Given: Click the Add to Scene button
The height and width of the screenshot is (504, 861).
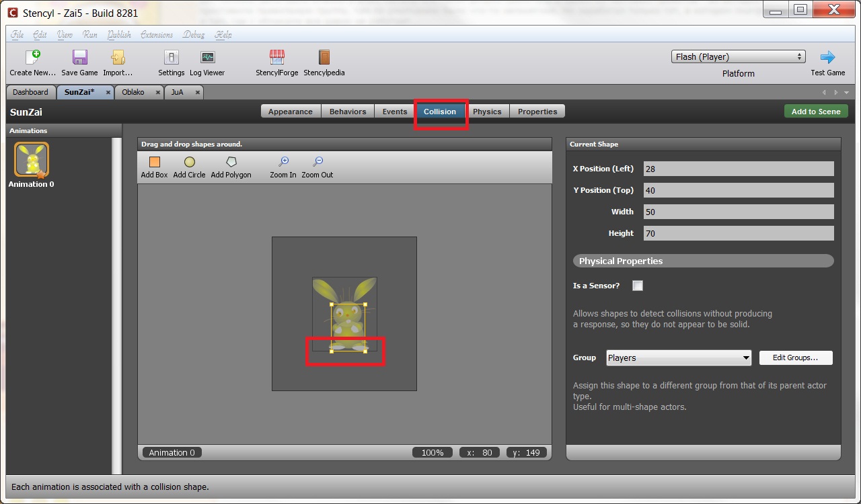Looking at the screenshot, I should tap(815, 112).
